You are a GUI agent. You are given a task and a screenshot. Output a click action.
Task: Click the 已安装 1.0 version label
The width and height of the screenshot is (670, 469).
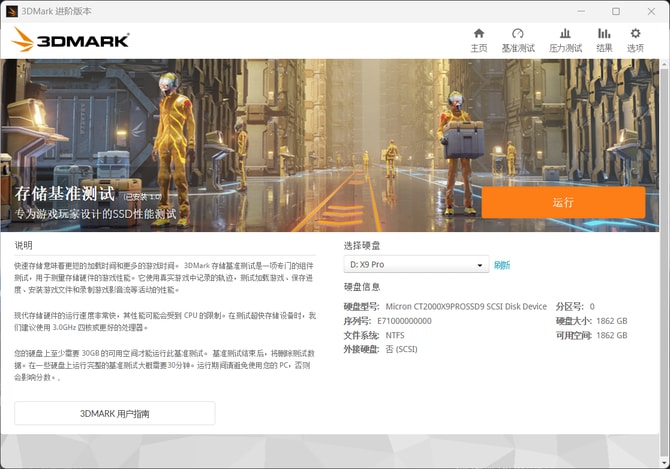pos(141,196)
